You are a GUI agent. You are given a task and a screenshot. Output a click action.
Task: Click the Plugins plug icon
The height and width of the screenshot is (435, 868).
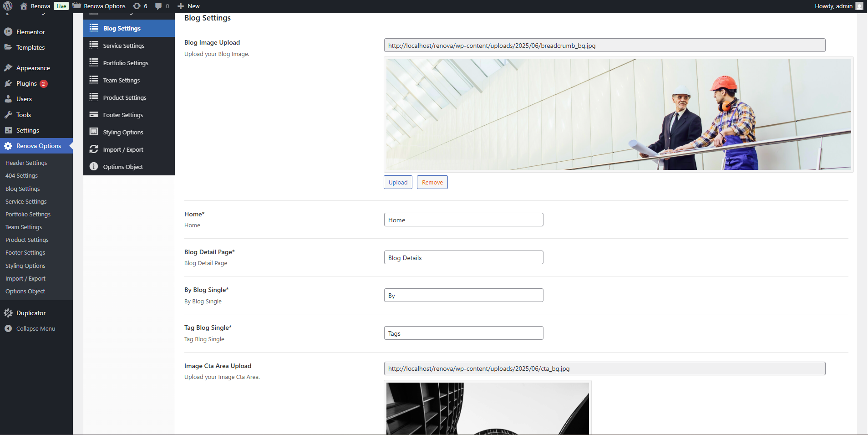click(x=8, y=83)
